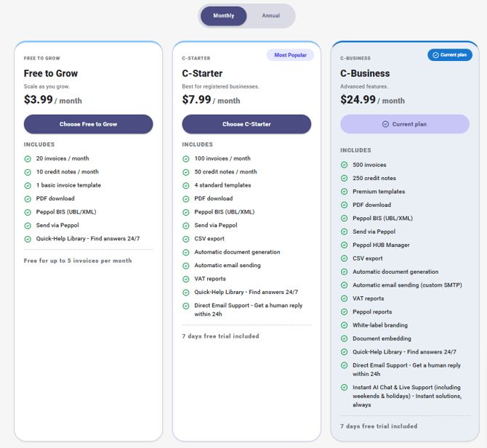Click checkmark icon beside 100 invoices / month
Image resolution: width=487 pixels, height=448 pixels.
click(186, 158)
